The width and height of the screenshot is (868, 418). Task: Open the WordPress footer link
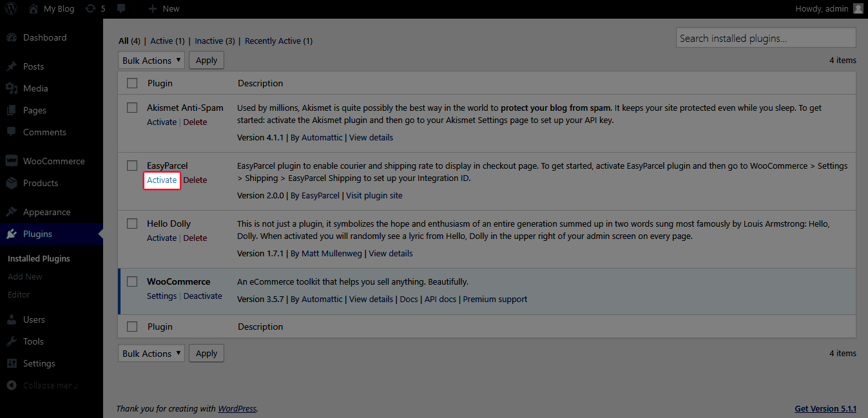tap(237, 408)
